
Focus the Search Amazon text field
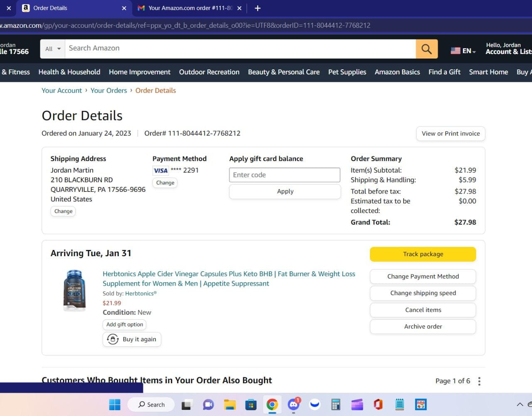point(240,49)
